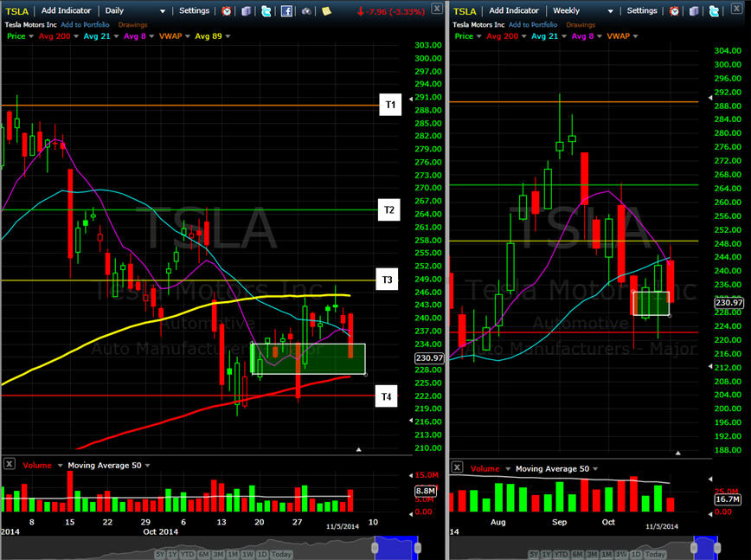Expand Volume options in Daily chart
Image resolution: width=751 pixels, height=560 pixels.
click(x=60, y=466)
